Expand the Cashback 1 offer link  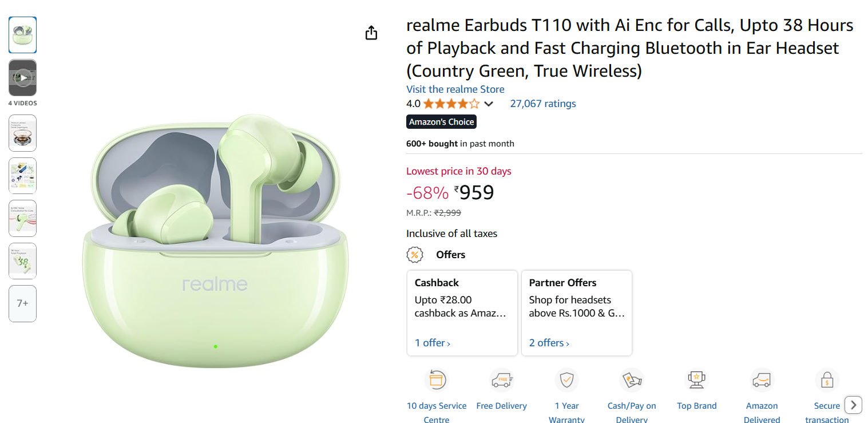[x=433, y=343]
